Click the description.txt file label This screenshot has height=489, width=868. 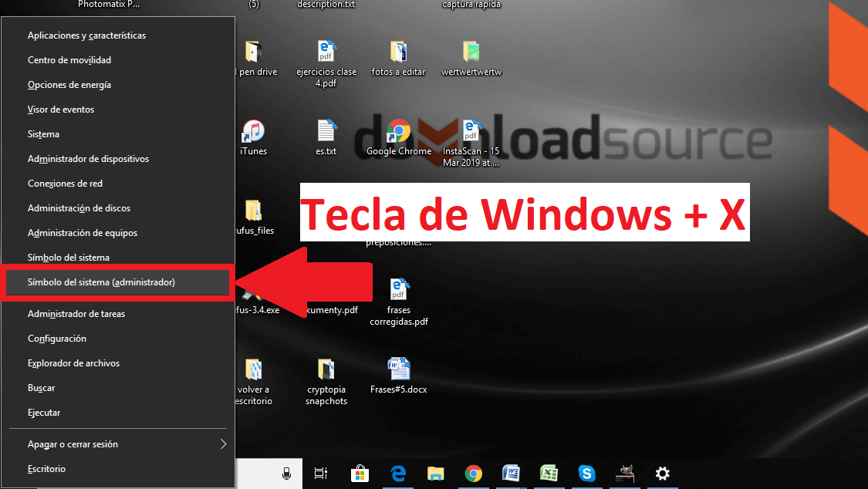(x=326, y=5)
